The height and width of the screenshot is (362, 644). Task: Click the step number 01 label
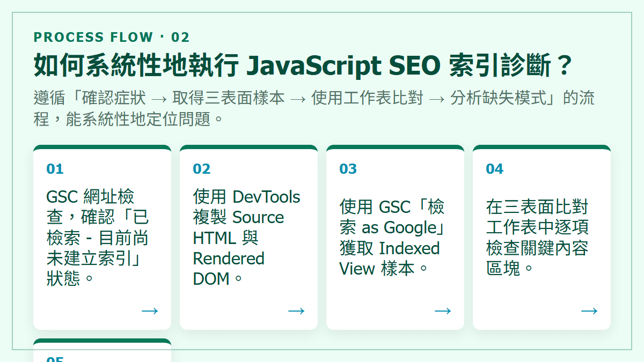tap(55, 169)
